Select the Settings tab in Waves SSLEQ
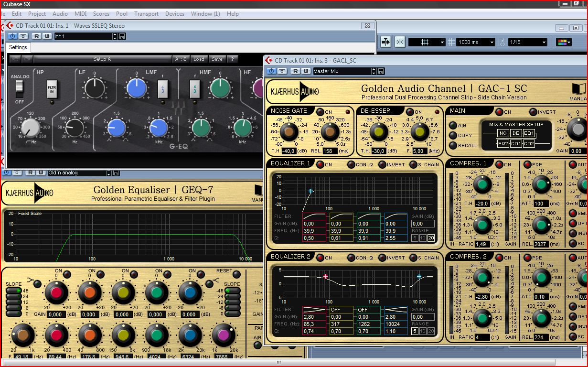588x367 pixels. tap(18, 47)
